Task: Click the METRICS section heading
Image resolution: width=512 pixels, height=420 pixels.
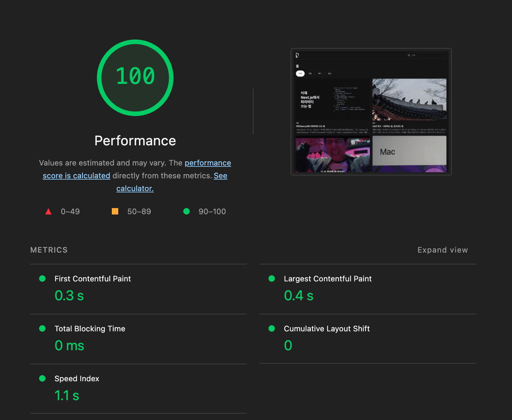Action: [x=49, y=250]
